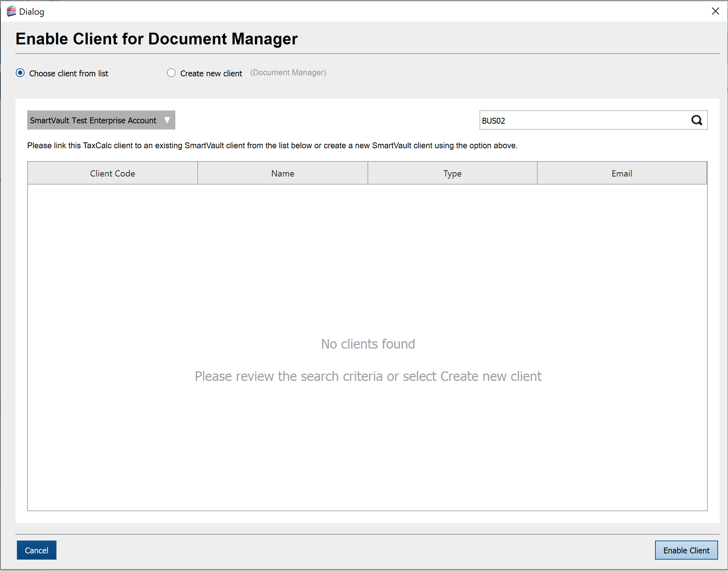Click the search magnifier icon

[x=696, y=120]
